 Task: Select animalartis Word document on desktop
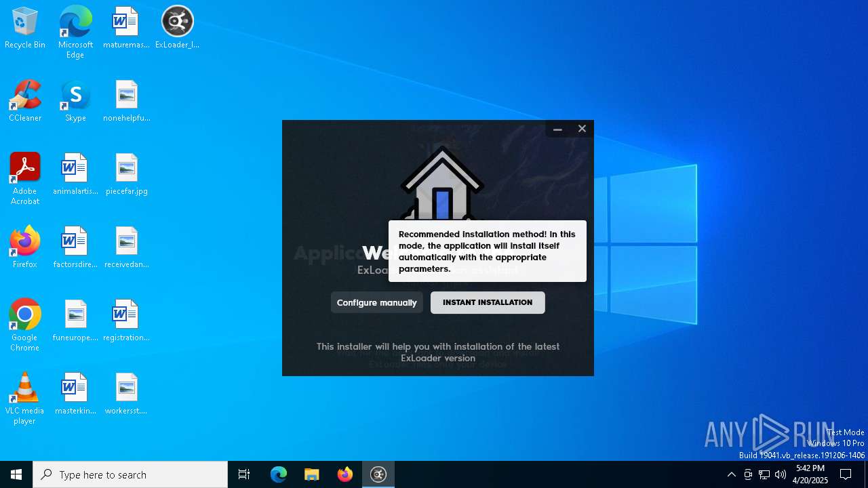pyautogui.click(x=75, y=175)
